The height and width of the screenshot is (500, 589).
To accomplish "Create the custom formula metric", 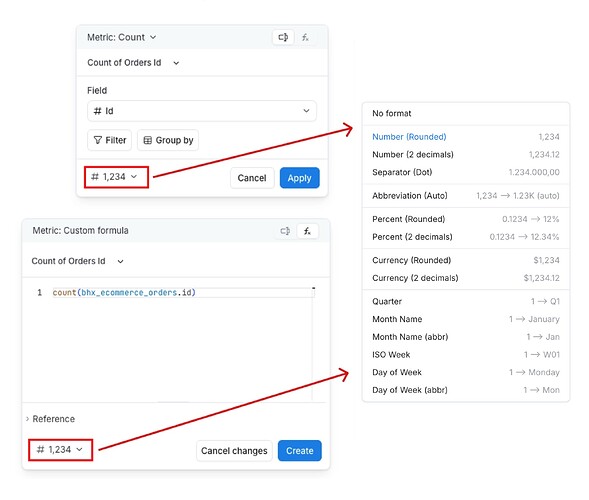I will pyautogui.click(x=299, y=451).
